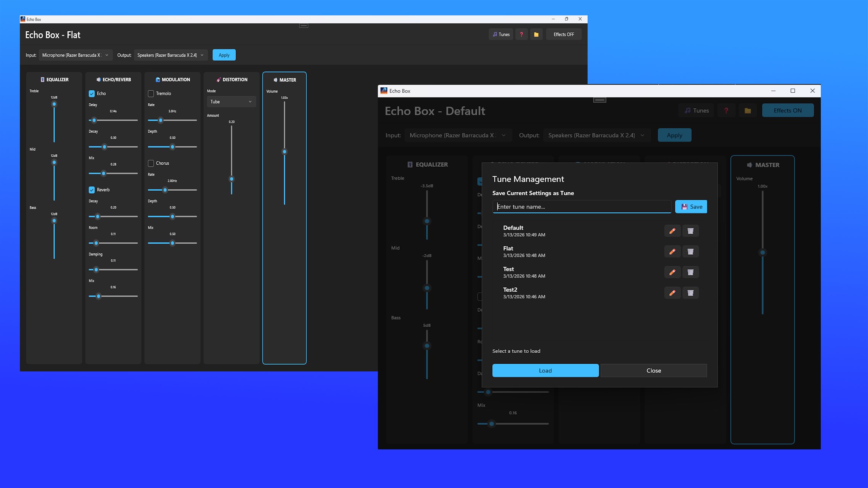Delete the Flat tune with its trash icon
868x488 pixels.
[x=690, y=252]
